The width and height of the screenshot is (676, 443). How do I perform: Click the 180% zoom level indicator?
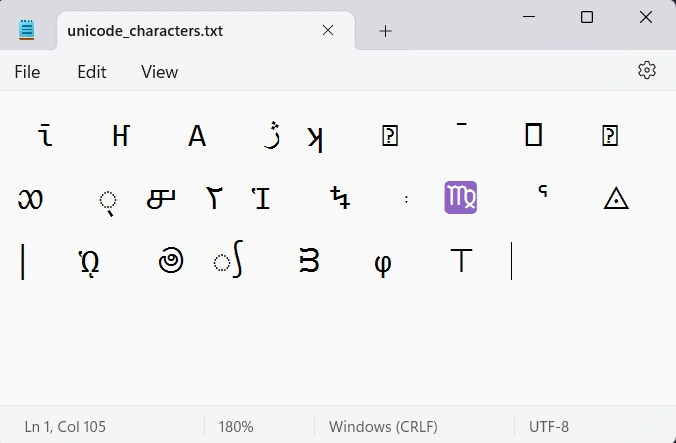(235, 427)
